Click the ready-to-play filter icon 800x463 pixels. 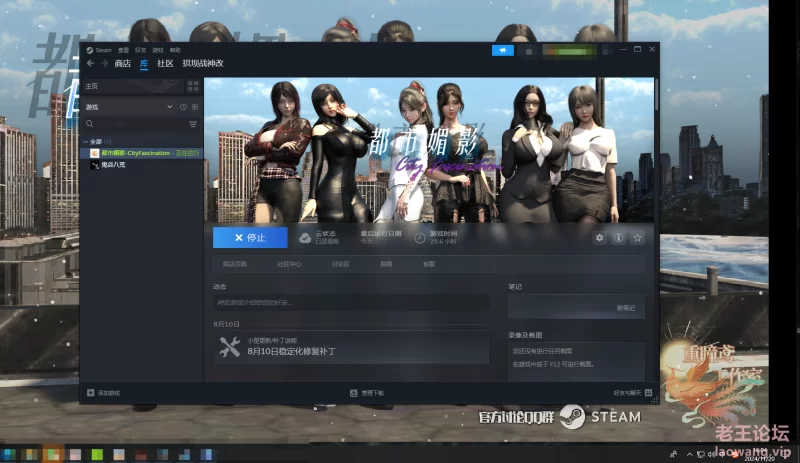pos(195,107)
